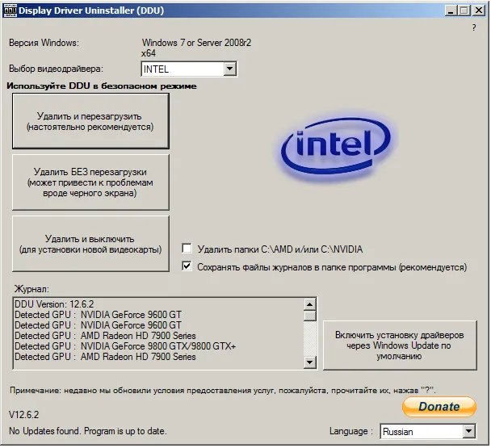The height and width of the screenshot is (448, 491).
Task: Click the 'Журнал:' label
Action: [32, 289]
